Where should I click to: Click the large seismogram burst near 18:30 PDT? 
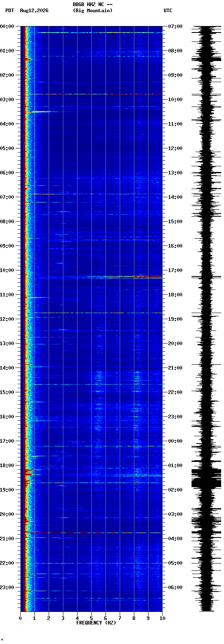click(x=207, y=478)
